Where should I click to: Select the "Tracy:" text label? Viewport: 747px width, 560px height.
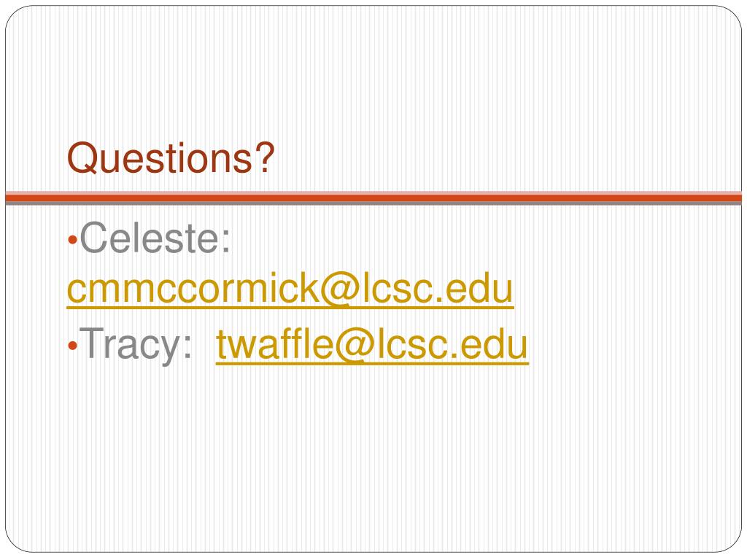tap(135, 344)
